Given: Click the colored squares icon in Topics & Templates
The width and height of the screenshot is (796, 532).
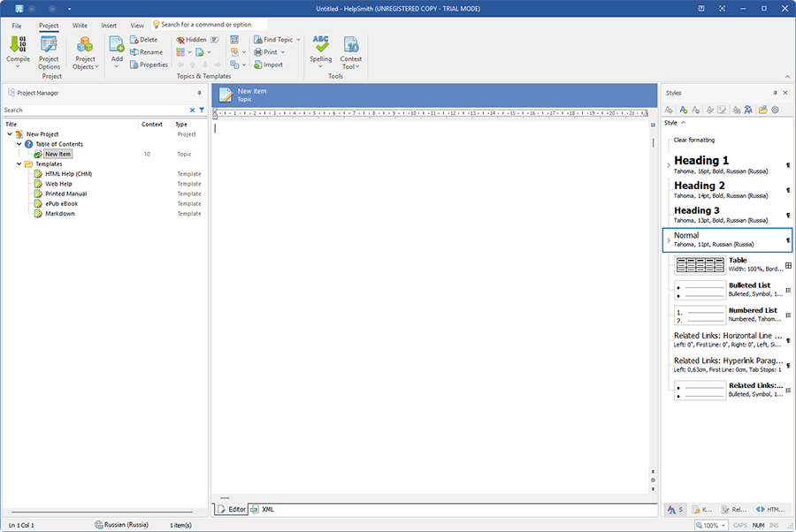Looking at the screenshot, I should 180,52.
